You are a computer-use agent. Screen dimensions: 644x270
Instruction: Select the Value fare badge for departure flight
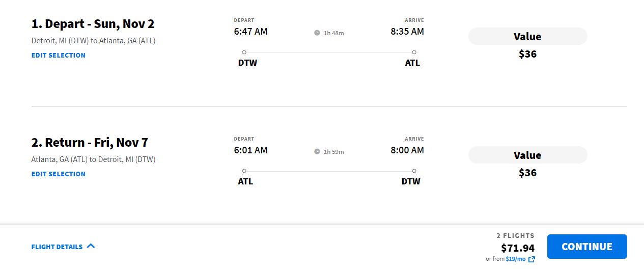click(x=528, y=37)
